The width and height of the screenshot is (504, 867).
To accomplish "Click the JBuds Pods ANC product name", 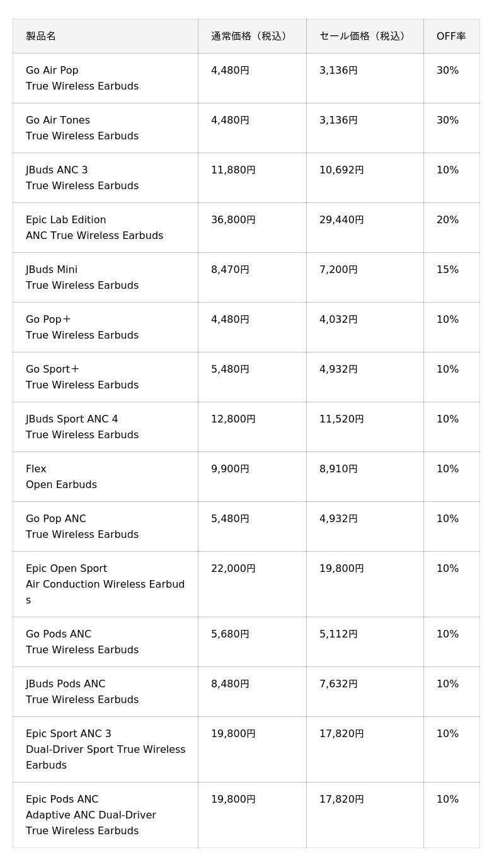I will [66, 684].
